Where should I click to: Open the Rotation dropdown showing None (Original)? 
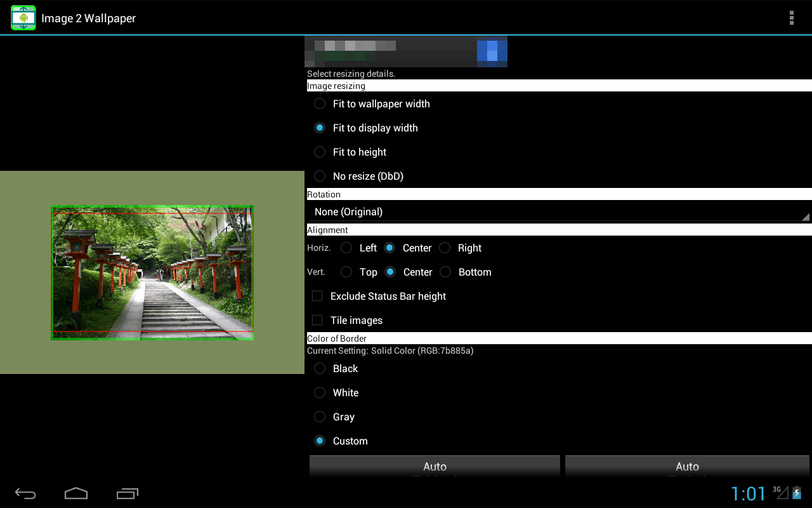[558, 211]
